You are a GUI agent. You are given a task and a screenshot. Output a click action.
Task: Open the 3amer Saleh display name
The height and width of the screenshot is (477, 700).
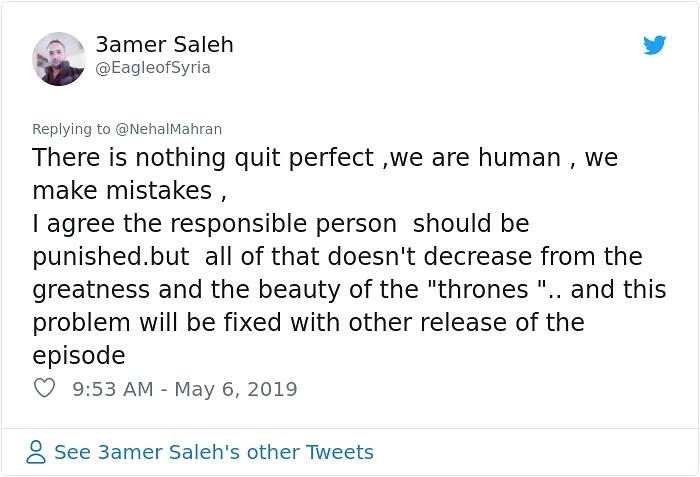click(x=164, y=45)
